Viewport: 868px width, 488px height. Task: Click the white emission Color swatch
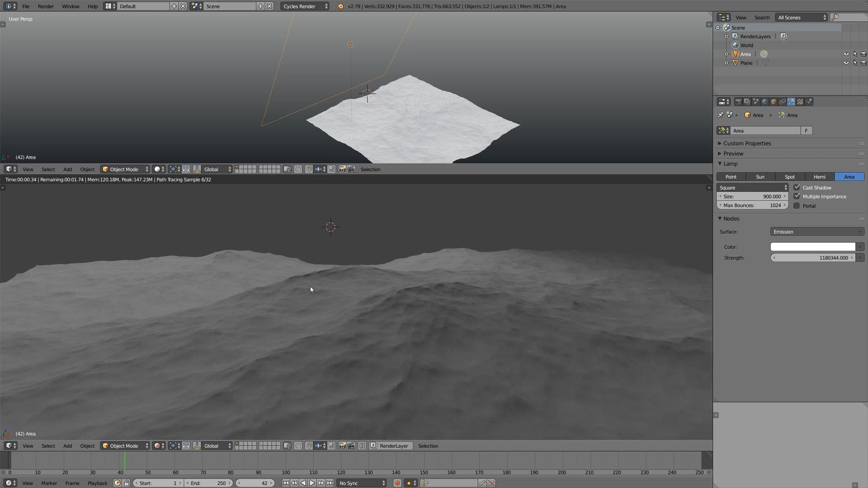tap(813, 247)
